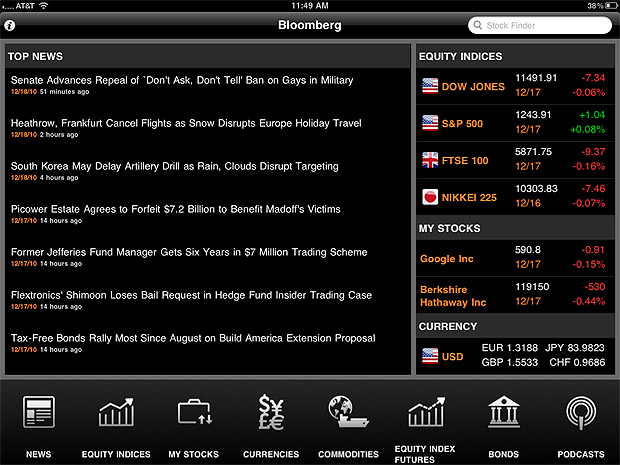
Task: Select the FTSE 100 index name
Action: point(465,161)
